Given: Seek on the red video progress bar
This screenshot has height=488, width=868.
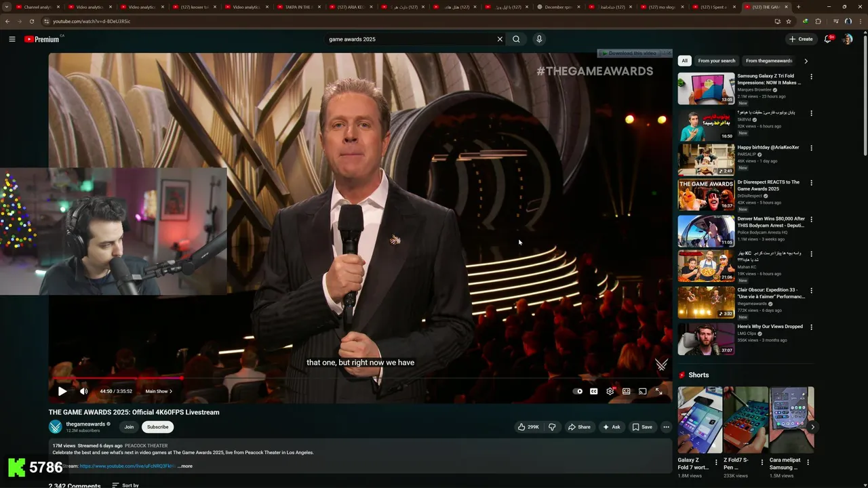Looking at the screenshot, I should 360,378.
